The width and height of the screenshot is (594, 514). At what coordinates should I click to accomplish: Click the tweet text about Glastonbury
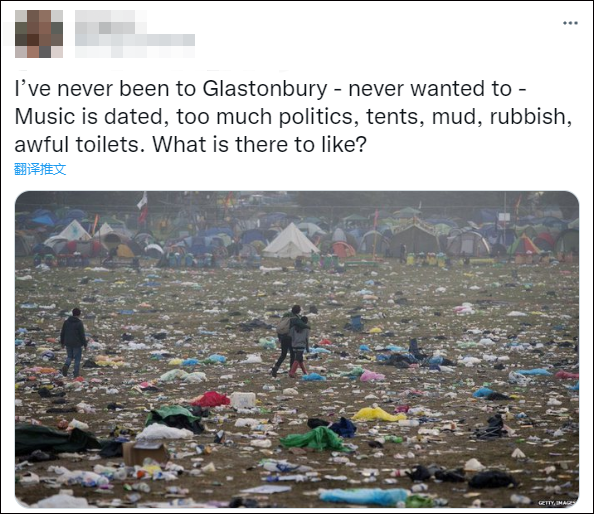click(293, 116)
